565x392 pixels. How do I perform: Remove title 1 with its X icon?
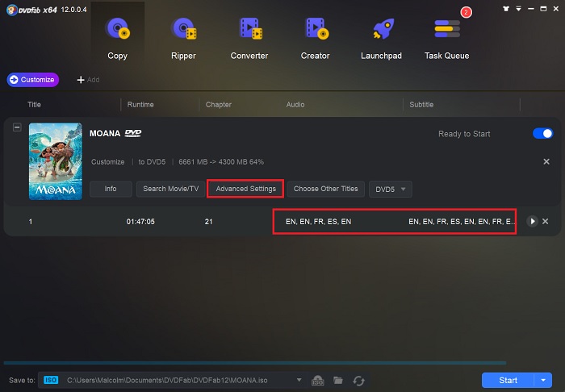click(x=545, y=221)
